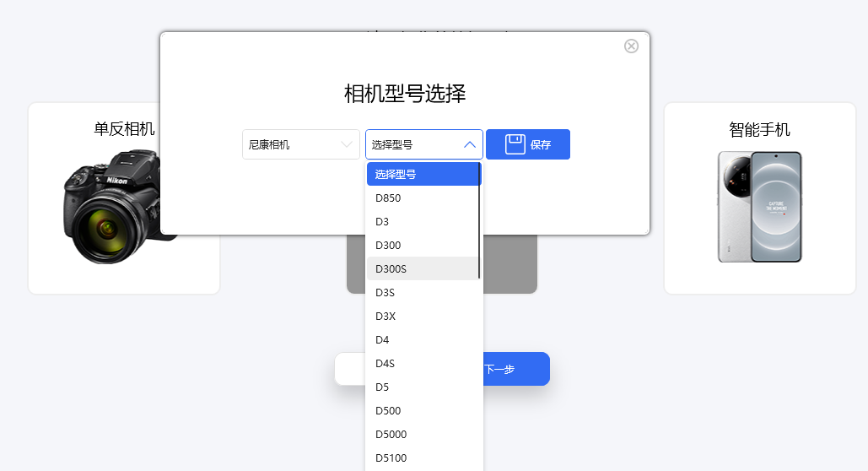This screenshot has height=471, width=868.
Task: Select the 智能手机 card
Action: (760, 198)
